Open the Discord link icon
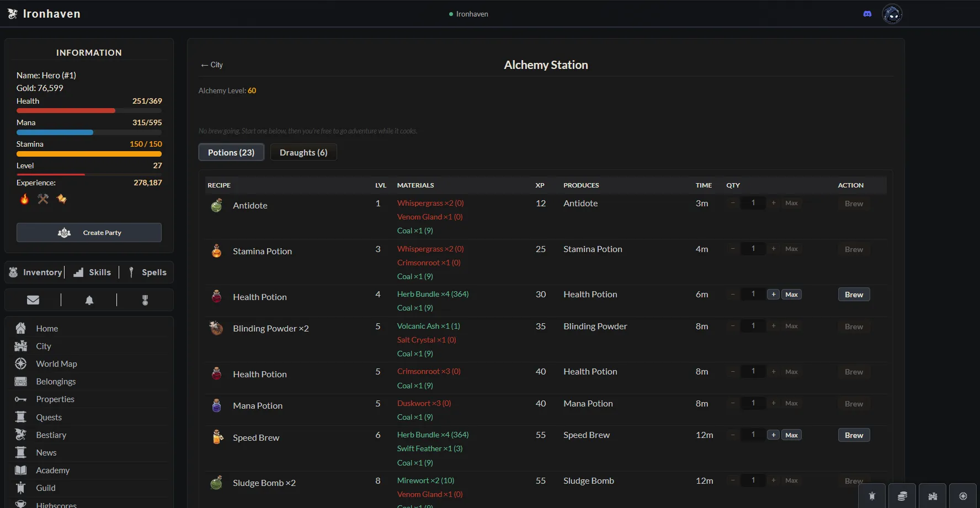980x508 pixels. 867,14
